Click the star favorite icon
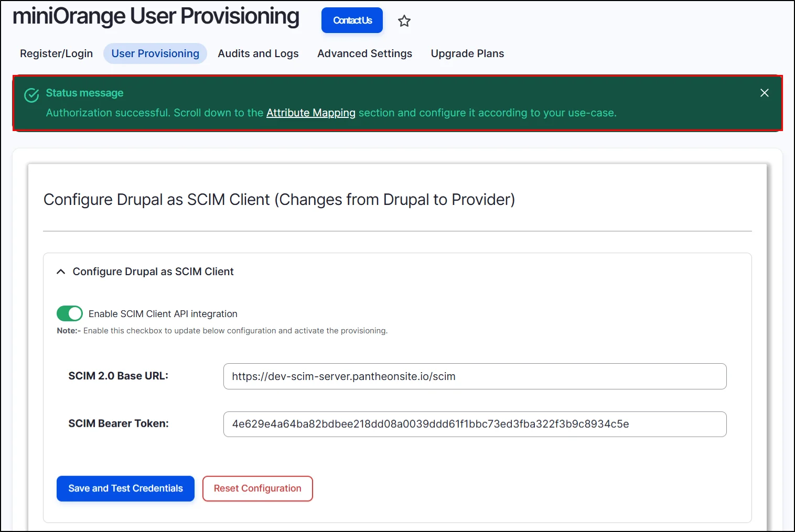795x532 pixels. (404, 21)
